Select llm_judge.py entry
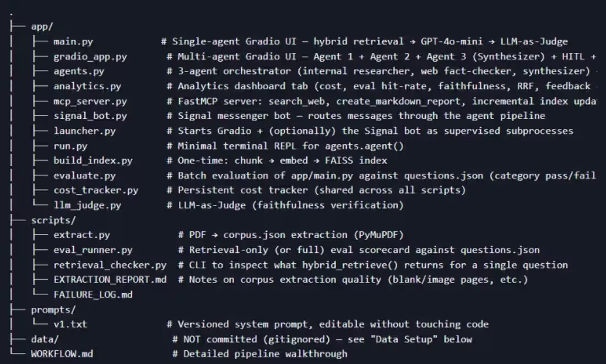The height and width of the screenshot is (364, 606). tap(88, 205)
